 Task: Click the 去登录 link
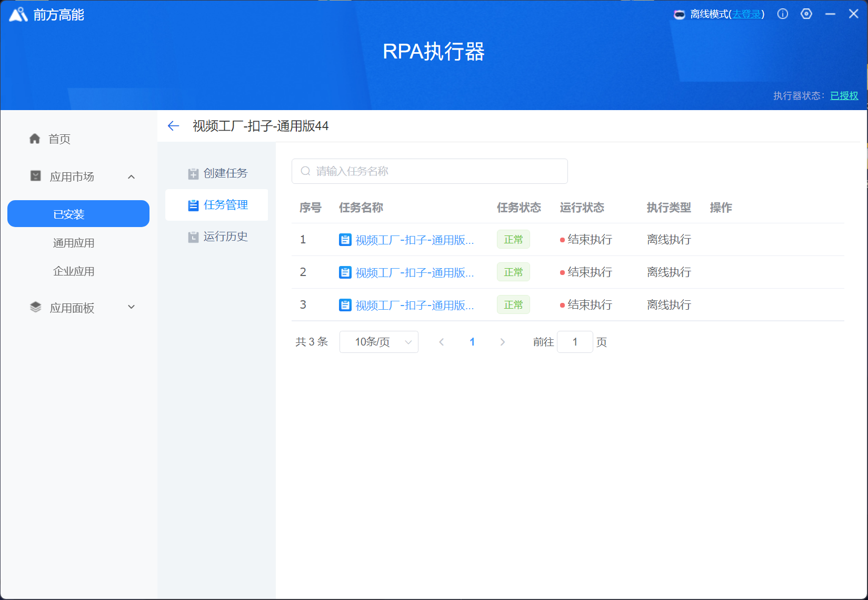[746, 14]
